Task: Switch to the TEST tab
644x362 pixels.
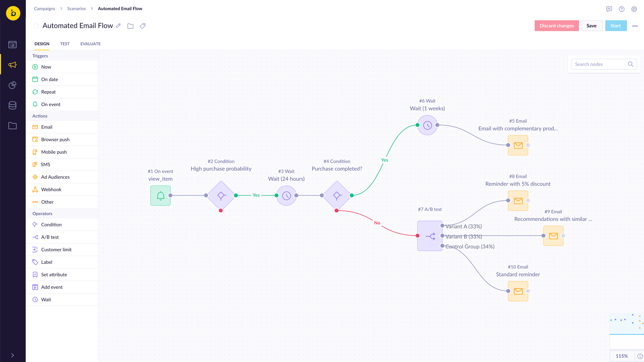Action: pos(65,44)
